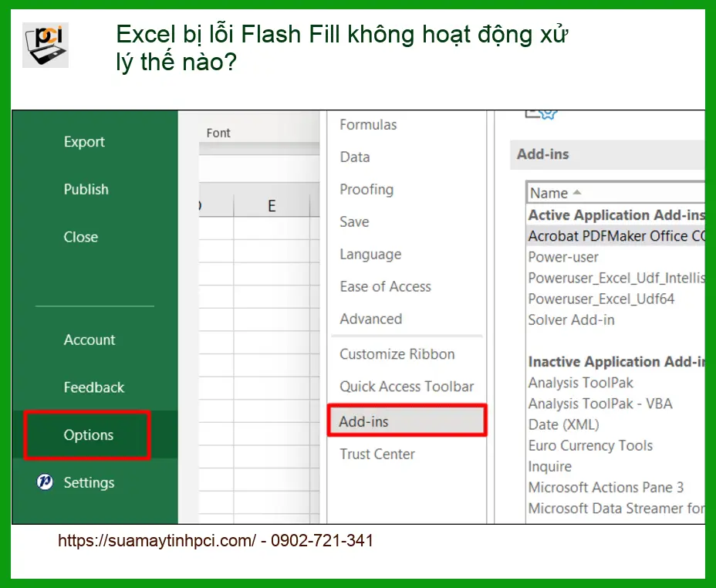Select Publish in backstage menu
The width and height of the screenshot is (716, 588).
click(86, 190)
